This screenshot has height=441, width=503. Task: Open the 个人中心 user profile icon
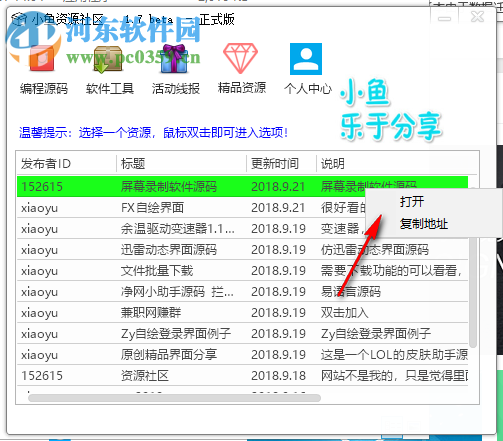tap(306, 59)
